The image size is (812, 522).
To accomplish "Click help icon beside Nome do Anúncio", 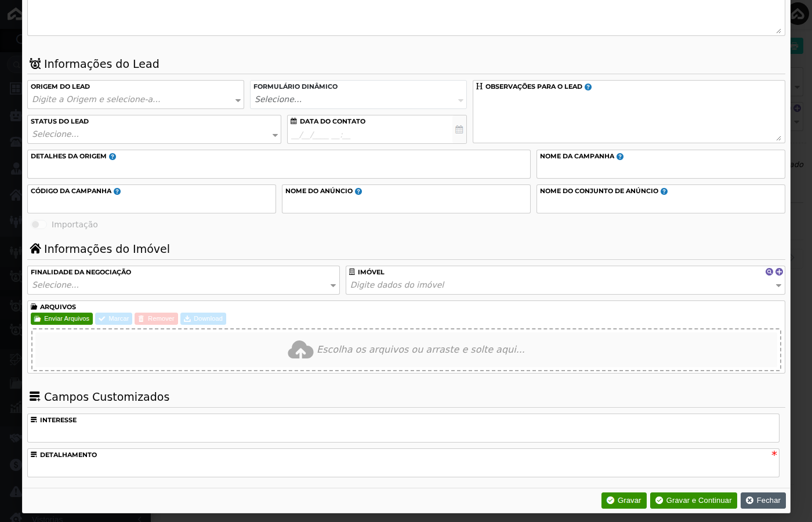I will click(x=358, y=191).
